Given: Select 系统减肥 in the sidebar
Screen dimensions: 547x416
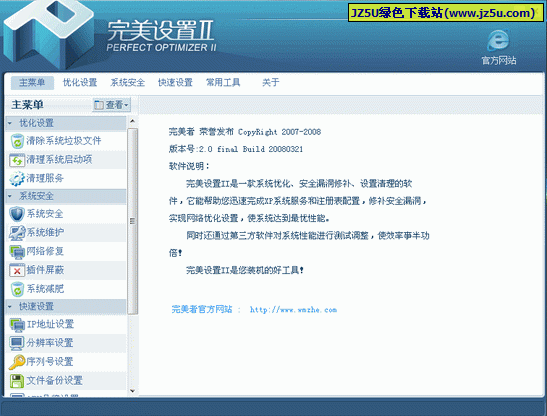Looking at the screenshot, I should point(66,289).
